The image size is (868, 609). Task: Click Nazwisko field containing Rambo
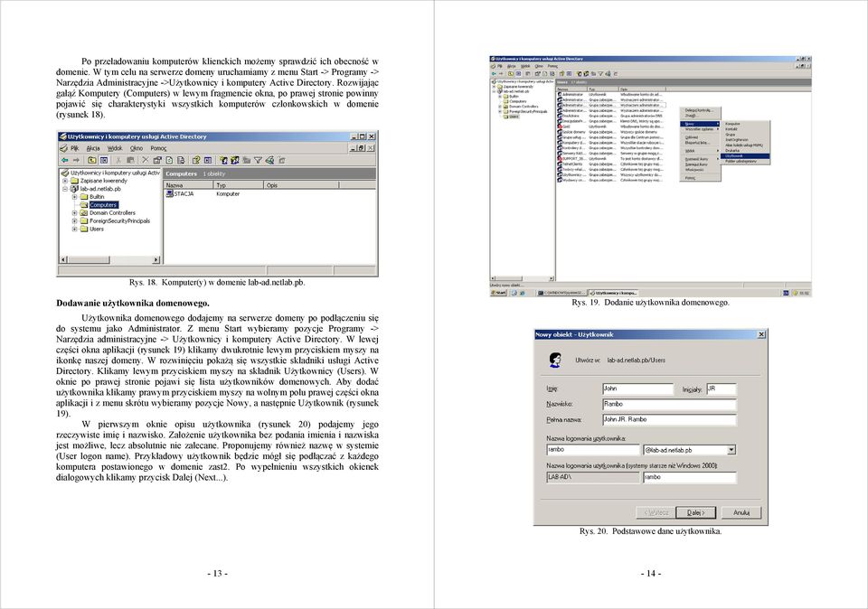[x=669, y=404]
